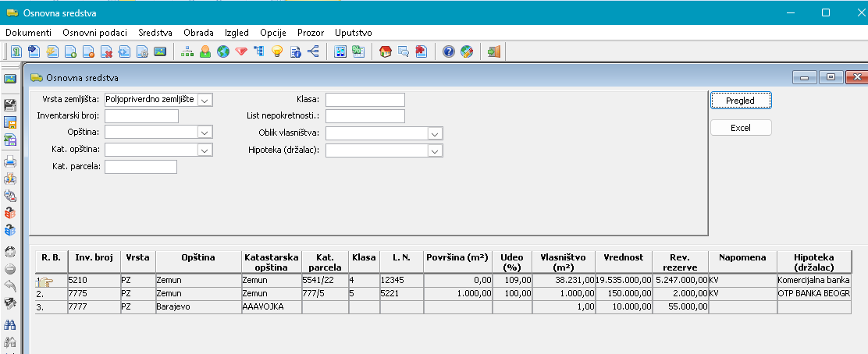The width and height of the screenshot is (868, 354).
Task: Click the document with blue arrow icon
Action: coord(34,52)
